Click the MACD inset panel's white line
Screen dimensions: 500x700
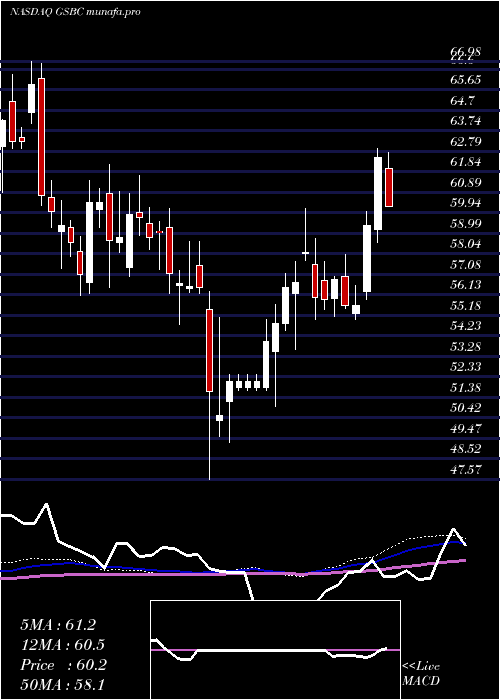point(270,651)
